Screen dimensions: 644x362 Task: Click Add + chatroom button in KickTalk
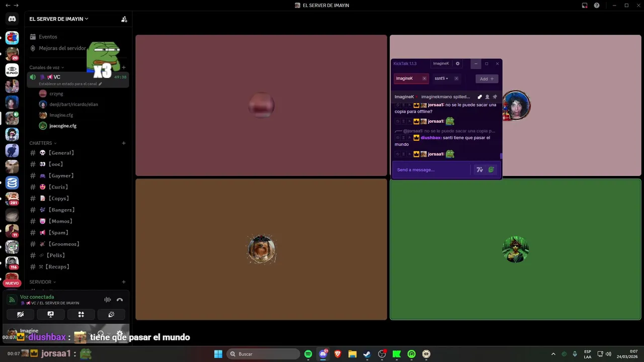click(487, 79)
